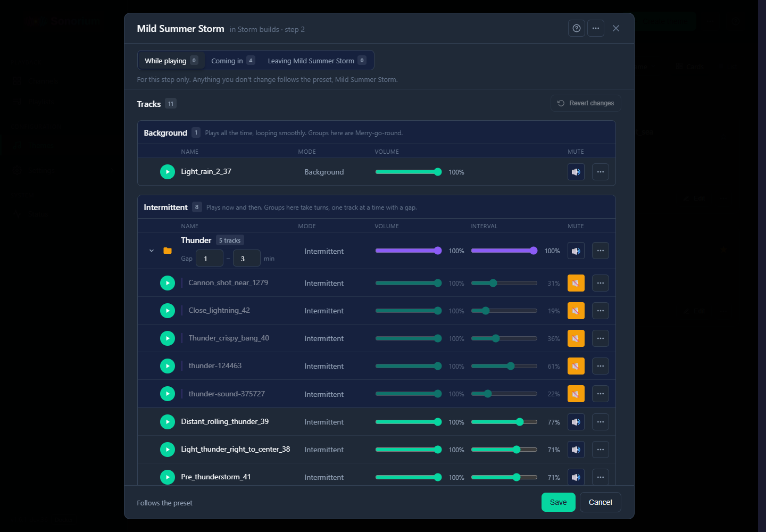Mute the Light_rain_2_37 track
The width and height of the screenshot is (766, 532).
pos(576,172)
